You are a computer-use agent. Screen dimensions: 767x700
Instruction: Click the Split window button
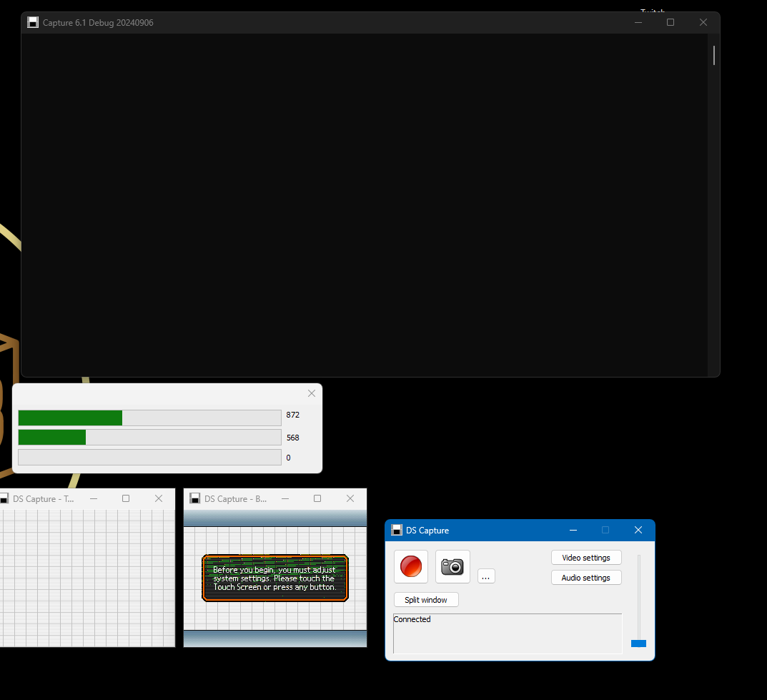click(426, 600)
